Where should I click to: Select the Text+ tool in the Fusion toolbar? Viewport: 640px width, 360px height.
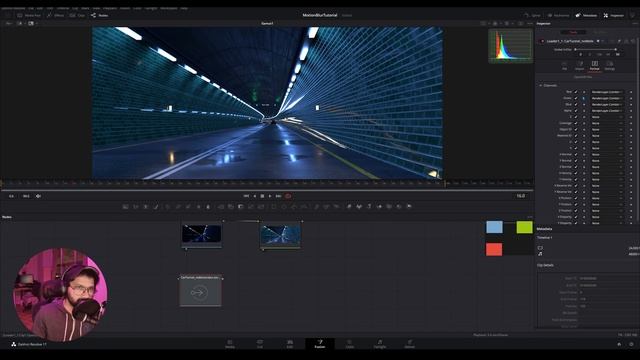[146, 207]
